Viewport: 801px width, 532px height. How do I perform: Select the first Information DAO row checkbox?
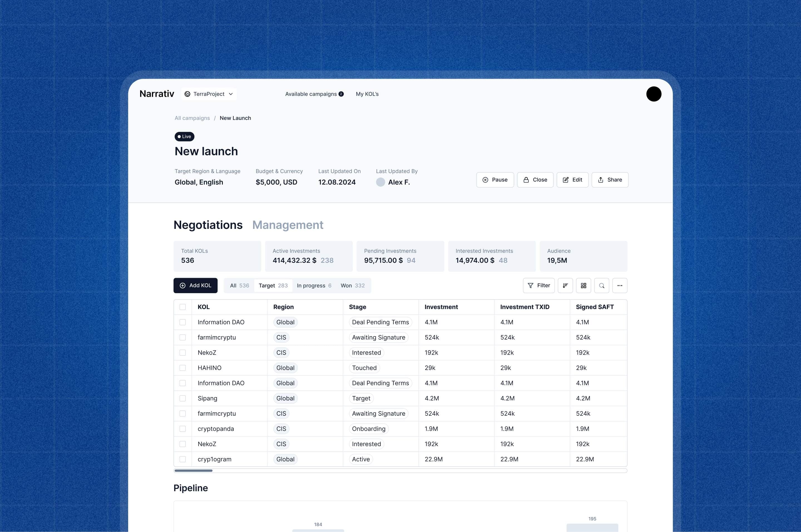click(x=182, y=322)
